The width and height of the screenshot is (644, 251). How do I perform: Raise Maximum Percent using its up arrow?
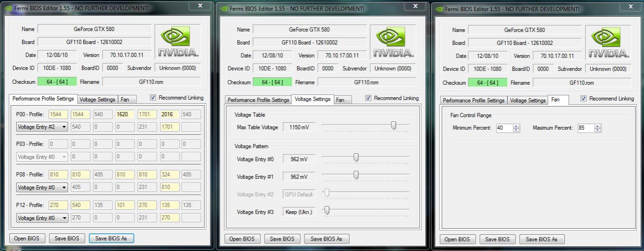coord(598,126)
